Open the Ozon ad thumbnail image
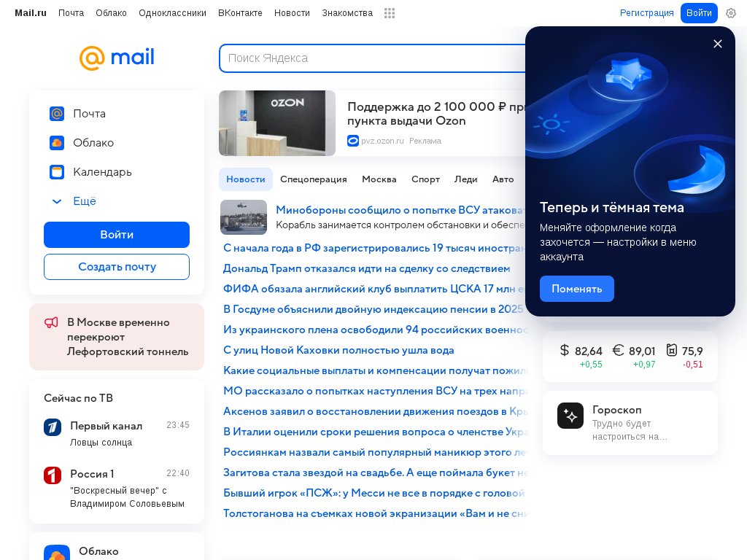747x560 pixels. click(277, 123)
